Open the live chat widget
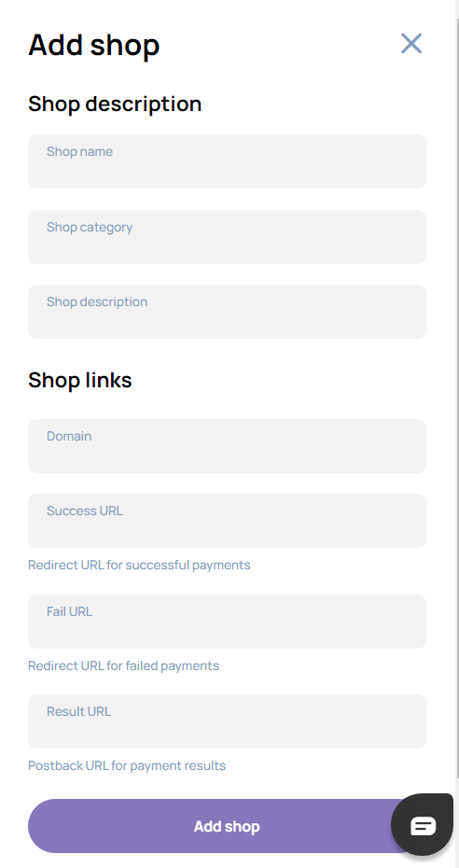 click(x=423, y=825)
